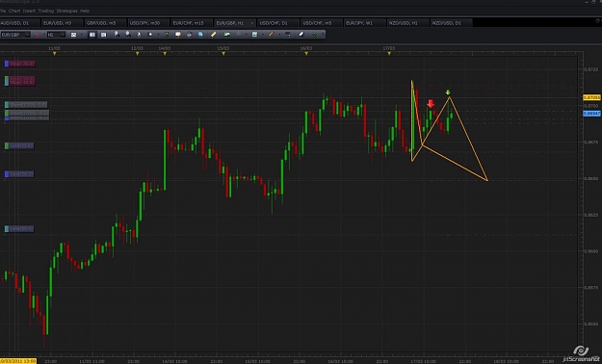Image resolution: width=602 pixels, height=364 pixels.
Task: Click the yellow note comment icon
Action: [x=178, y=35]
